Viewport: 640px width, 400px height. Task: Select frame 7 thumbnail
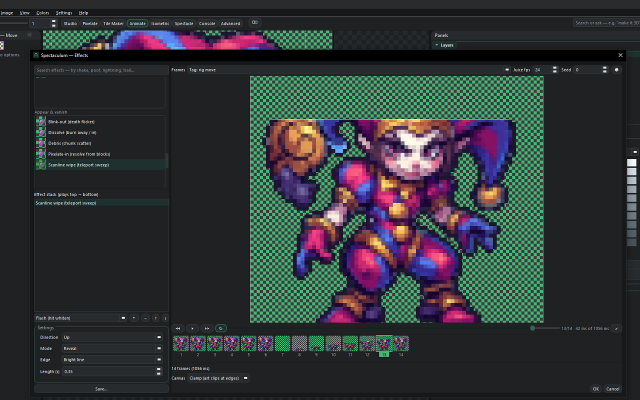click(x=282, y=344)
